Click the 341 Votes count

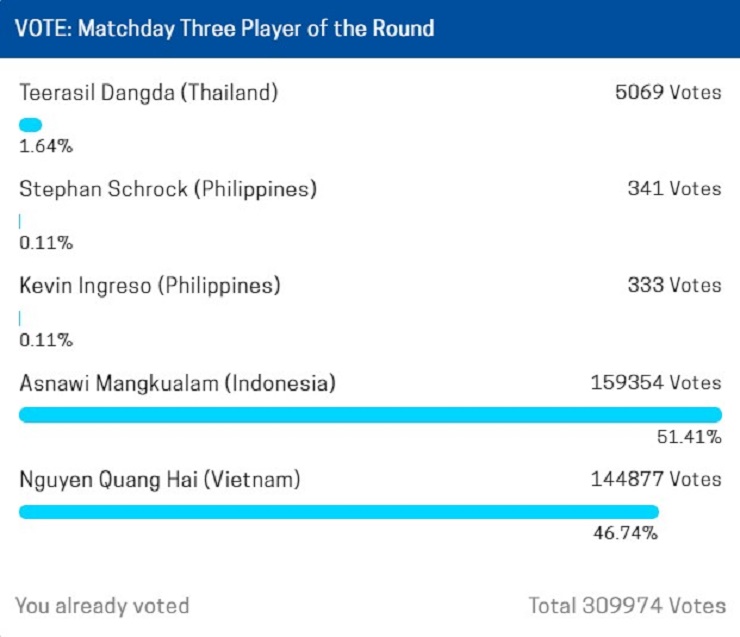(674, 189)
